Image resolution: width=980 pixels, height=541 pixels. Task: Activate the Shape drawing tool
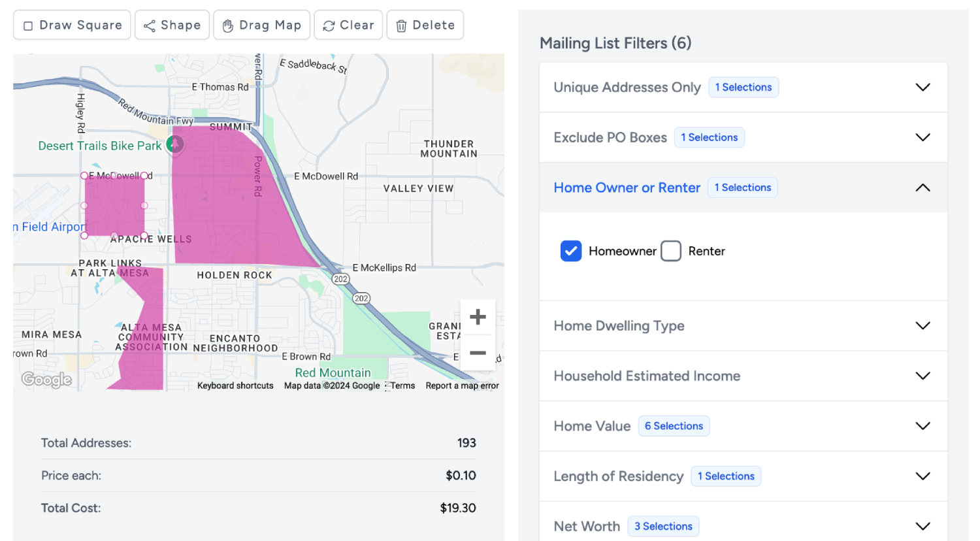[x=172, y=25]
